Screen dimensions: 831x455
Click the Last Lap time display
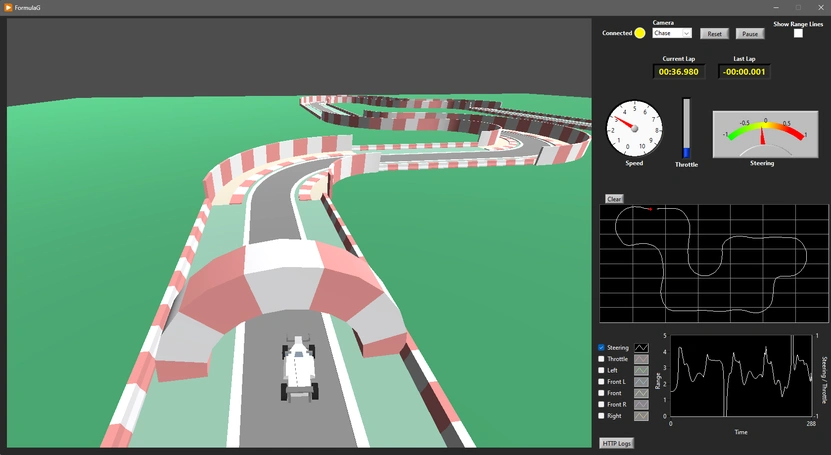(744, 72)
